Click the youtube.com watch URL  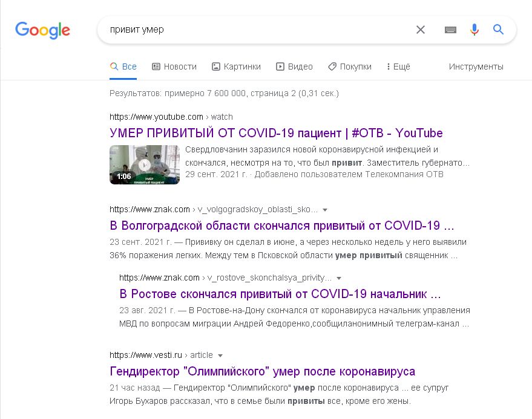[171, 117]
